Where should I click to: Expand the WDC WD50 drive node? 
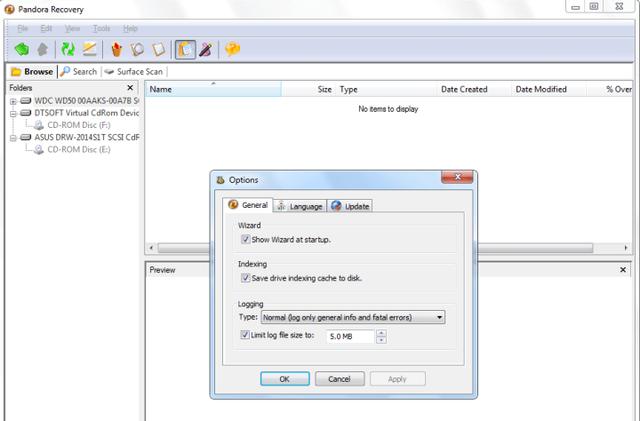coord(13,101)
